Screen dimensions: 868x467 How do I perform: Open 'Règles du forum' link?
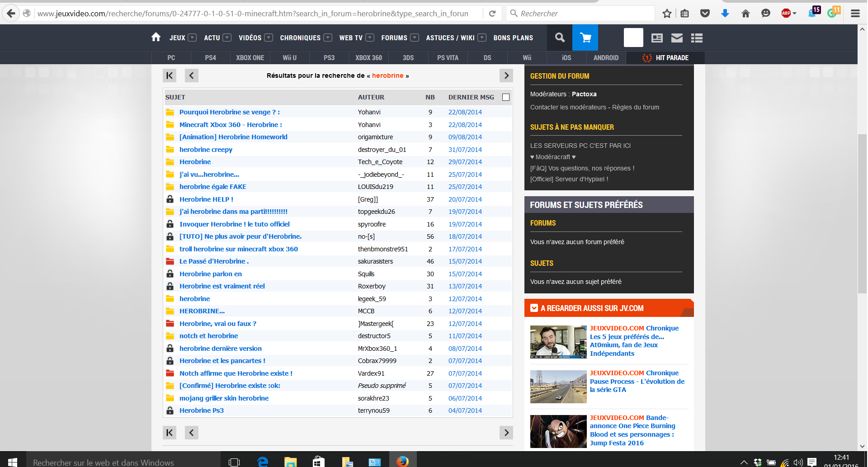coord(636,107)
